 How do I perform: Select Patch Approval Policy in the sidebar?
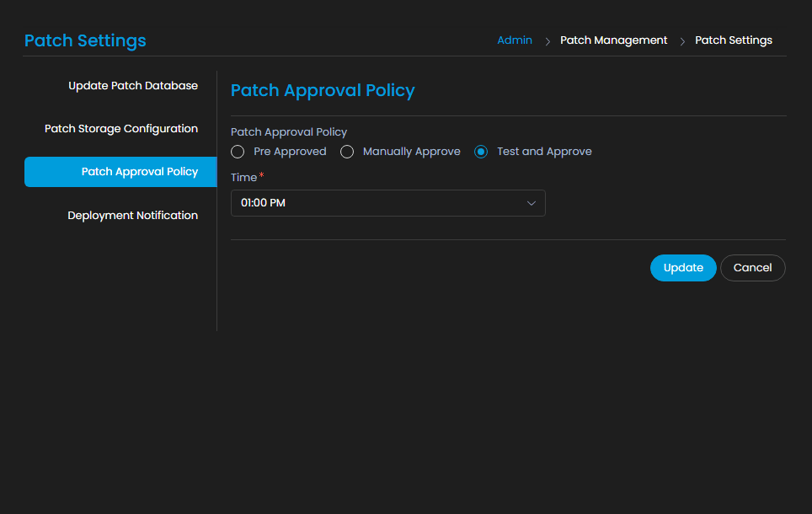[x=139, y=172]
